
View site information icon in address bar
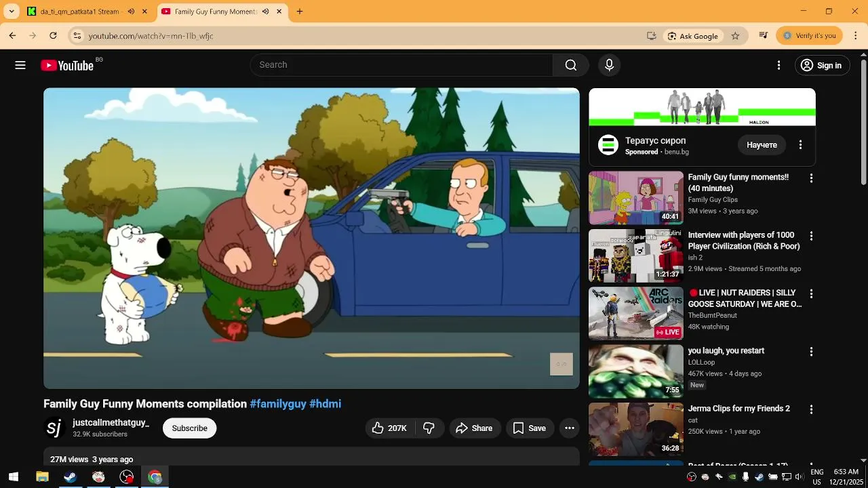click(x=77, y=36)
